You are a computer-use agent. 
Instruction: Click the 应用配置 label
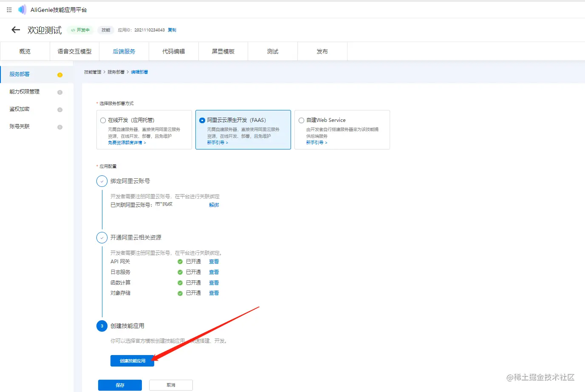click(108, 166)
